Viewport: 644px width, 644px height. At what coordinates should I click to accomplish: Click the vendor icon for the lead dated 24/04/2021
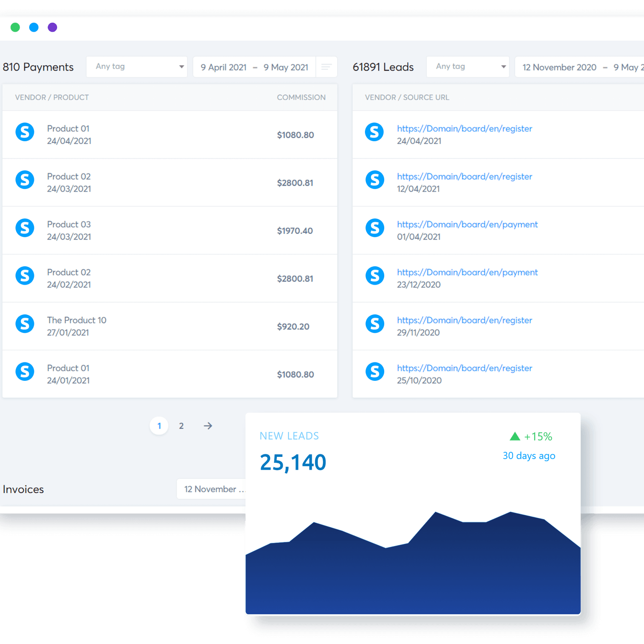pyautogui.click(x=374, y=132)
